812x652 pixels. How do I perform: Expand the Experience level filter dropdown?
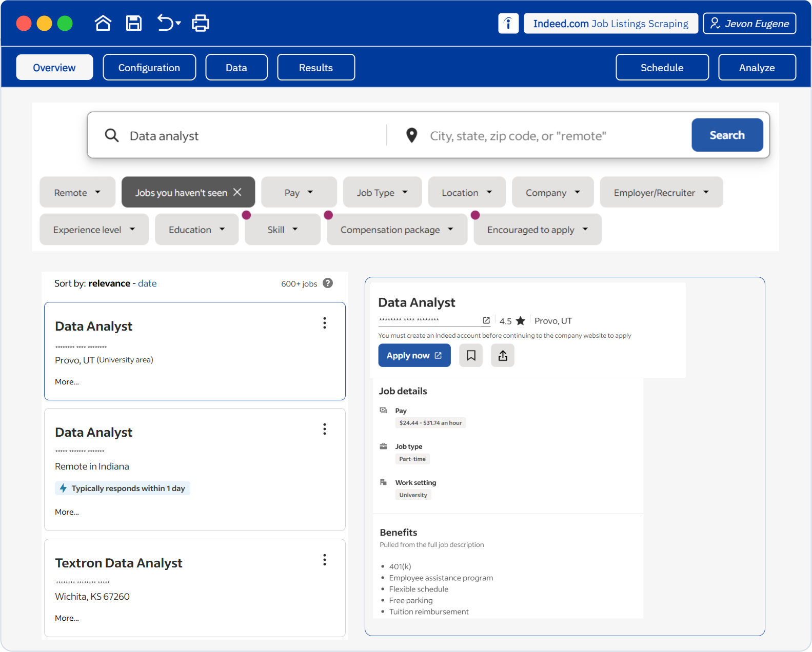[94, 229]
